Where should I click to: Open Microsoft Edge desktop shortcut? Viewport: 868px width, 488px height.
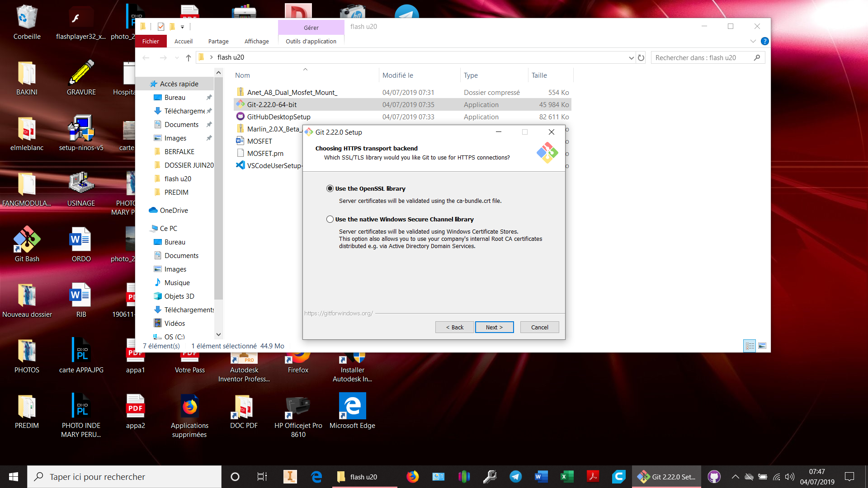click(x=352, y=410)
